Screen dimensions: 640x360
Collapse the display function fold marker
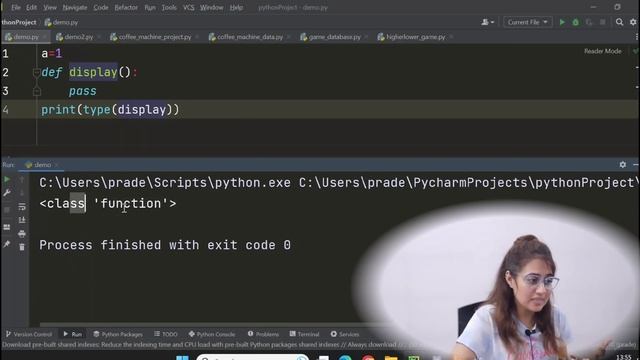[x=36, y=73]
